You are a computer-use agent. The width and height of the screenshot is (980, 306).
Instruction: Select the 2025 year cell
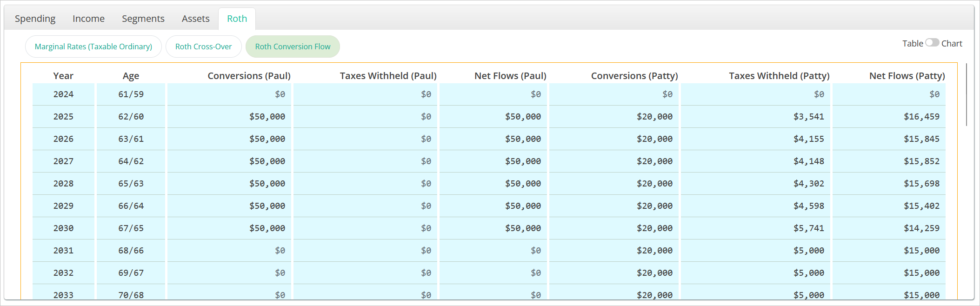tap(63, 117)
